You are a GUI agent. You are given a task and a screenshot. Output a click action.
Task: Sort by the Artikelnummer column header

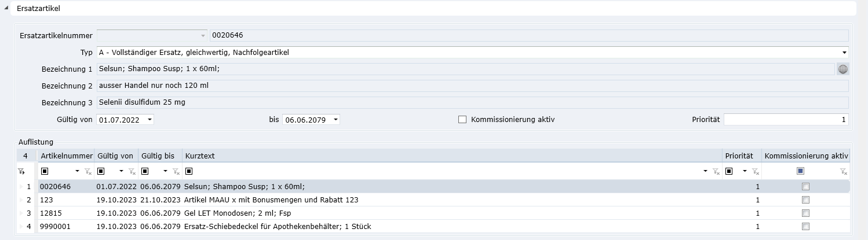66,156
